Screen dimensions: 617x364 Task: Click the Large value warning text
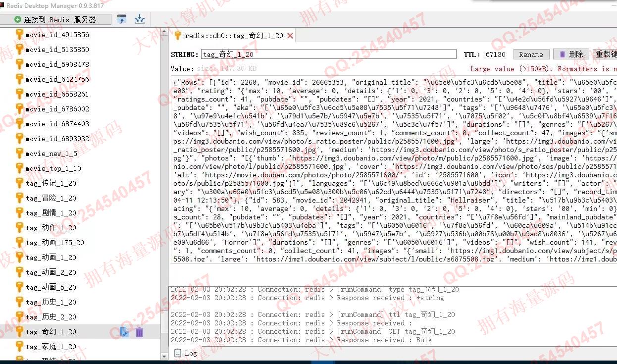(x=543, y=69)
